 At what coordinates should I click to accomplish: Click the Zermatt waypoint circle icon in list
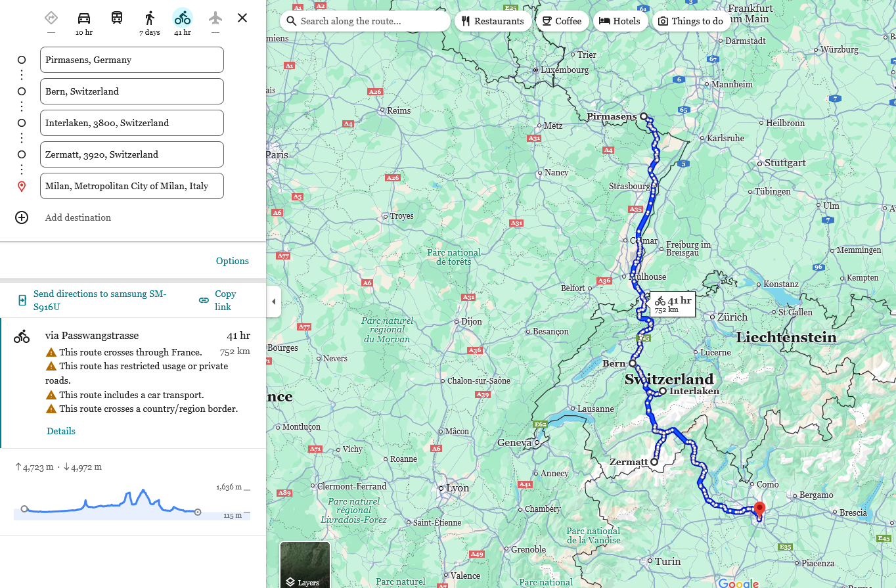(x=22, y=154)
